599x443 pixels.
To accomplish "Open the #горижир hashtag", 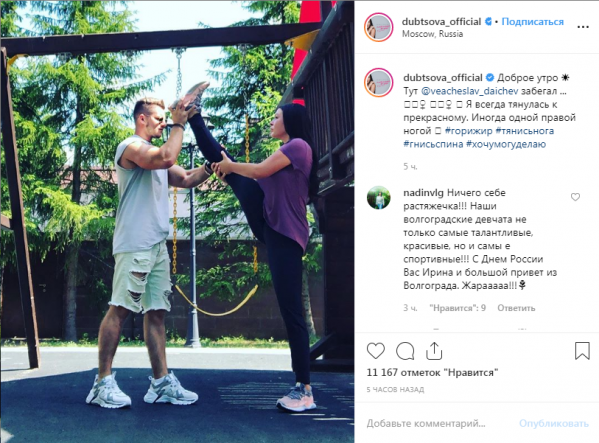I will click(468, 131).
